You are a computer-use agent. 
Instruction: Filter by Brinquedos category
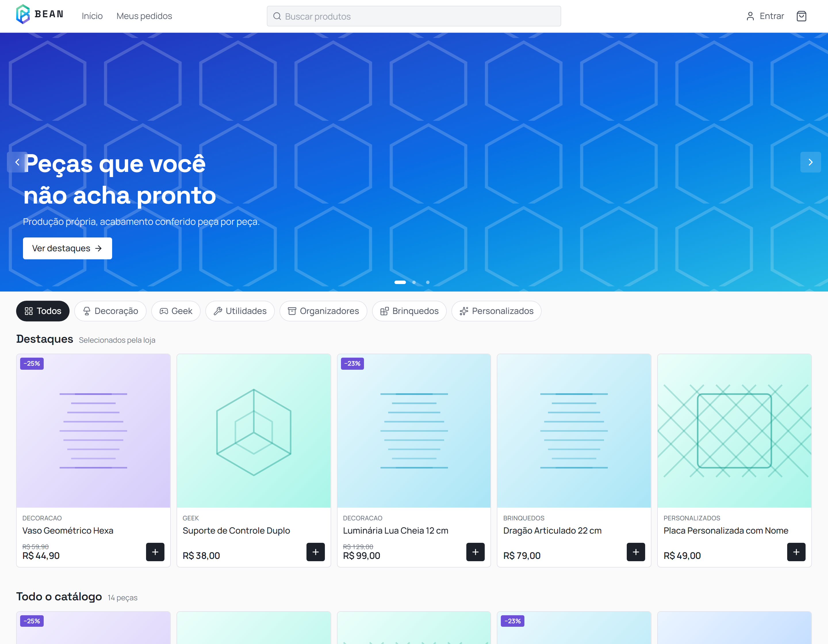(409, 311)
